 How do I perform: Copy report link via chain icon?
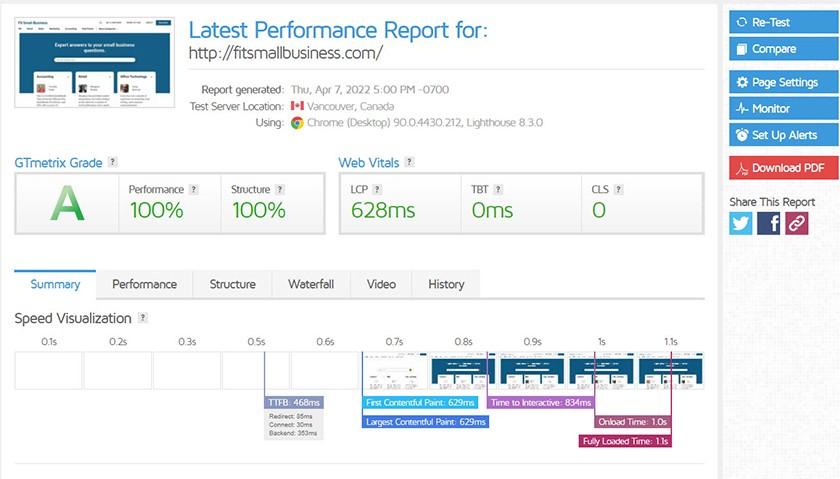coord(797,223)
